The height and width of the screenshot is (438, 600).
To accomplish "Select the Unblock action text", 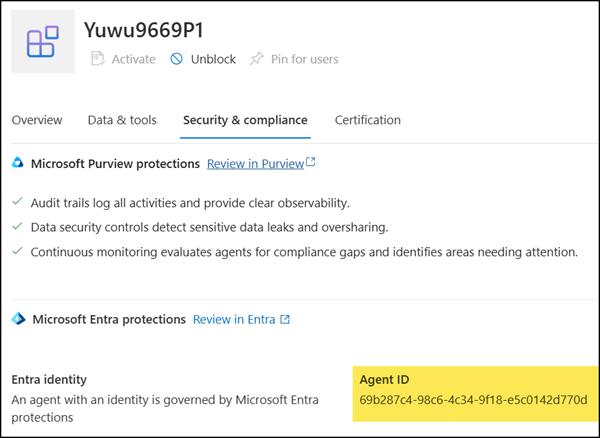I will pyautogui.click(x=213, y=59).
